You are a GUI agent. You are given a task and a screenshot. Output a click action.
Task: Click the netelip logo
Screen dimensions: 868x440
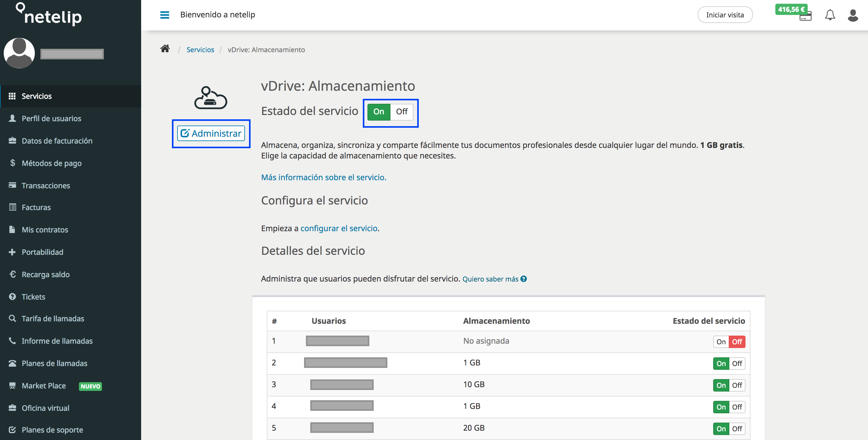(x=49, y=15)
